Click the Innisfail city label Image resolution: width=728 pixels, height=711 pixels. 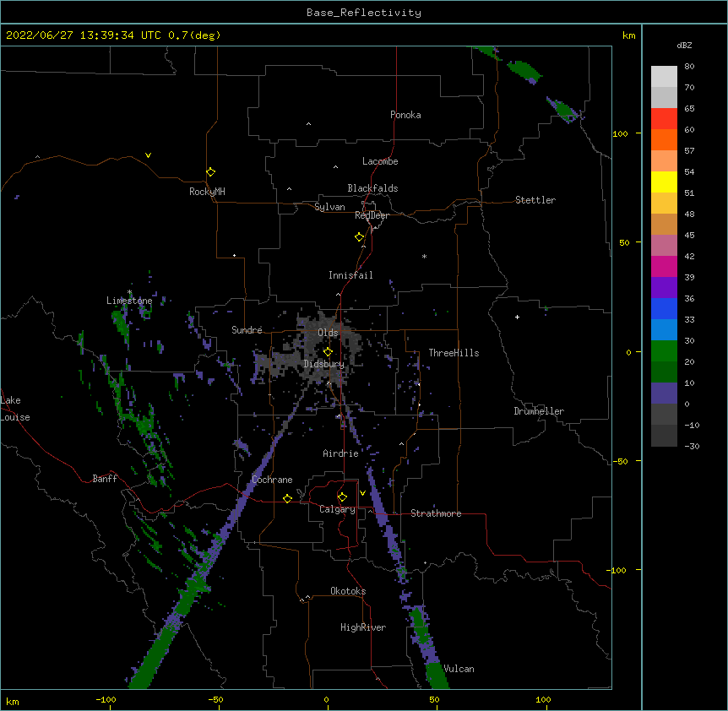pos(350,275)
